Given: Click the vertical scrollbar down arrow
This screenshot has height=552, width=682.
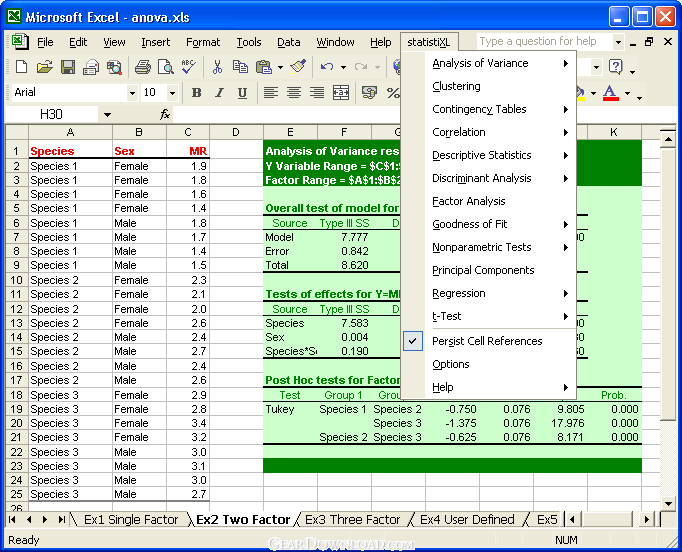Looking at the screenshot, I should [669, 504].
